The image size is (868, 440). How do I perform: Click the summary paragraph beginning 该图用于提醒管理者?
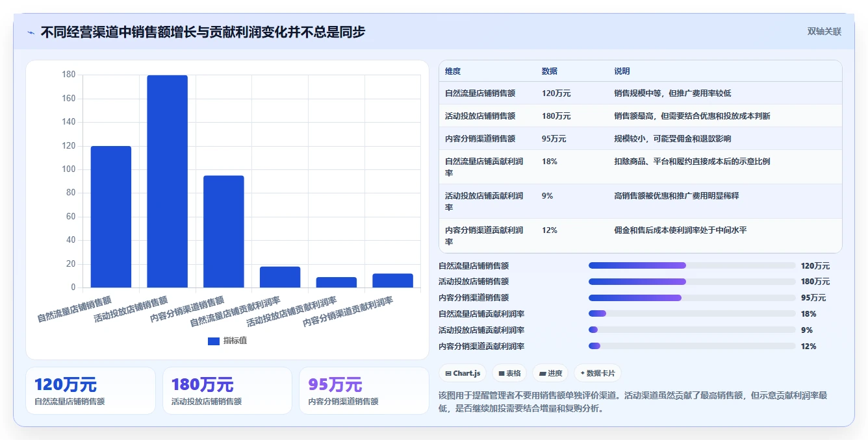(633, 402)
